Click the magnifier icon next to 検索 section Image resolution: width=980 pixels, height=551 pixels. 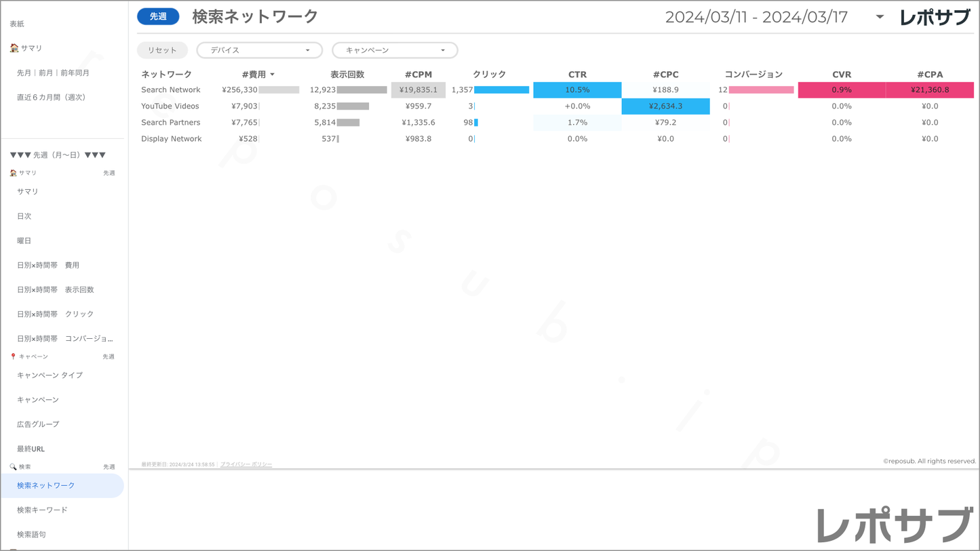point(13,467)
